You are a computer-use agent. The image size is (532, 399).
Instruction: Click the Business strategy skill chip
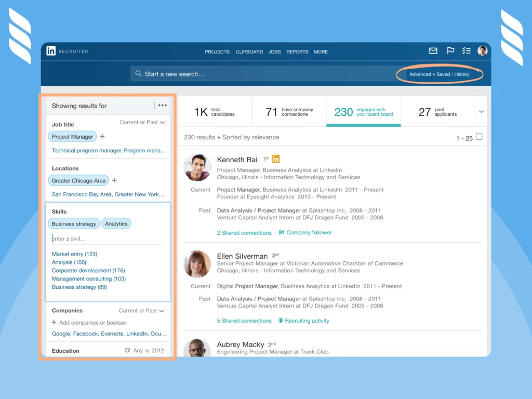pos(74,223)
